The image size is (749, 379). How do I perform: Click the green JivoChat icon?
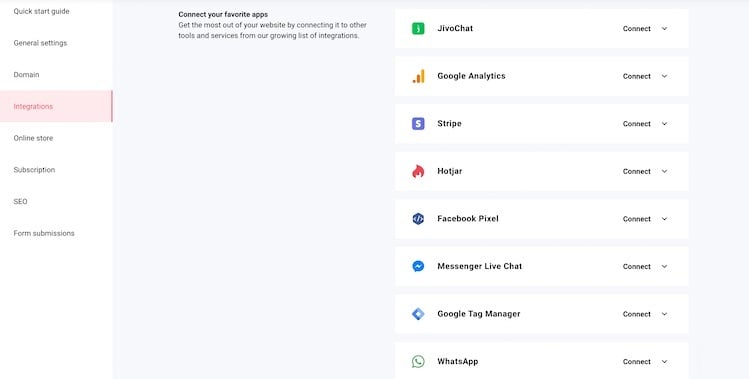(418, 29)
